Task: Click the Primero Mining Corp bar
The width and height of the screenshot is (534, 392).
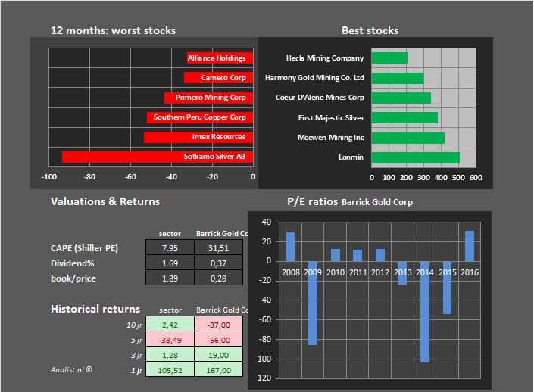Action: click(208, 98)
